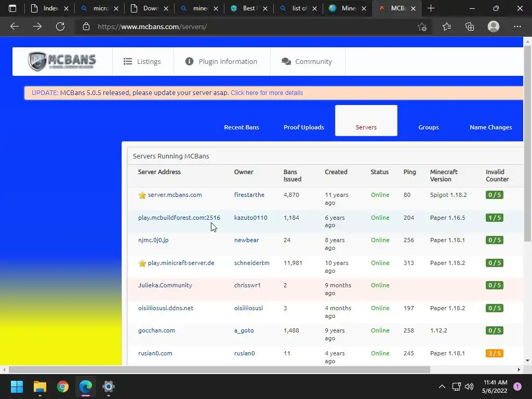The image size is (532, 399).
Task: Click the scroll right arrow of horizontal scrollbar
Action: click(x=519, y=369)
